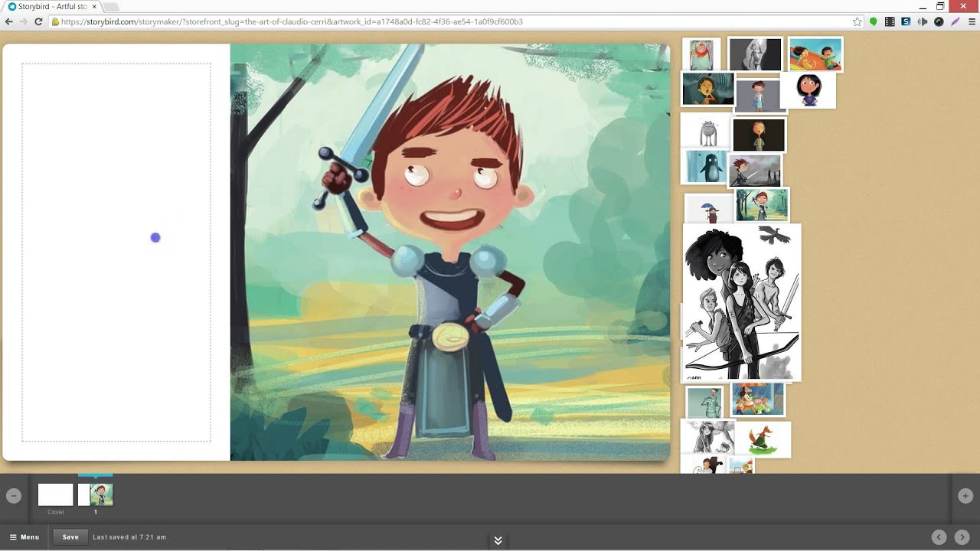
Task: Click the knight illustration on the page
Action: pos(450,252)
